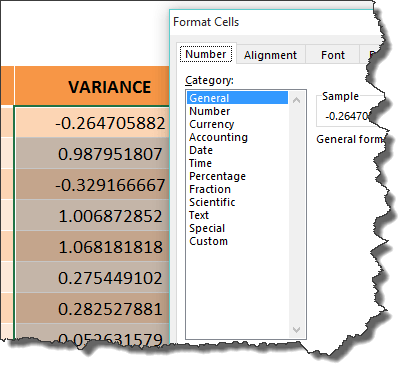
Task: Select cell containing -0.264705882
Action: 92,122
